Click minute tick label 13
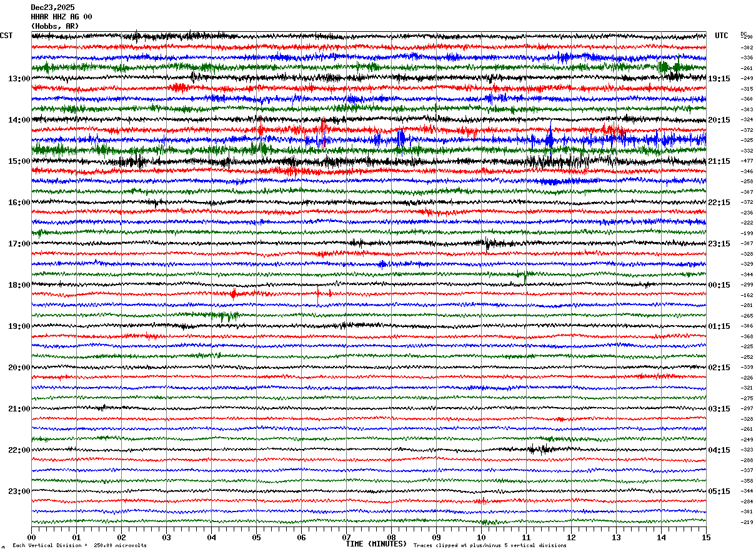The width and height of the screenshot is (756, 554). pyautogui.click(x=616, y=537)
